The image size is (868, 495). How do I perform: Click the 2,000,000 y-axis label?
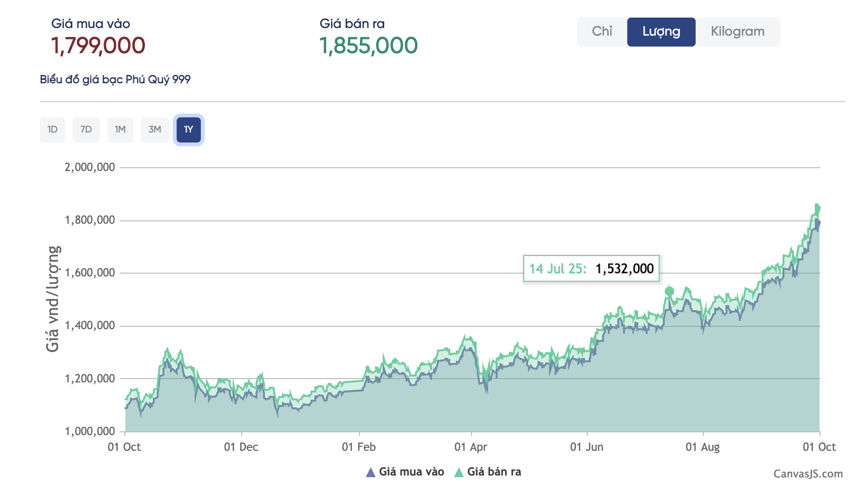point(90,167)
